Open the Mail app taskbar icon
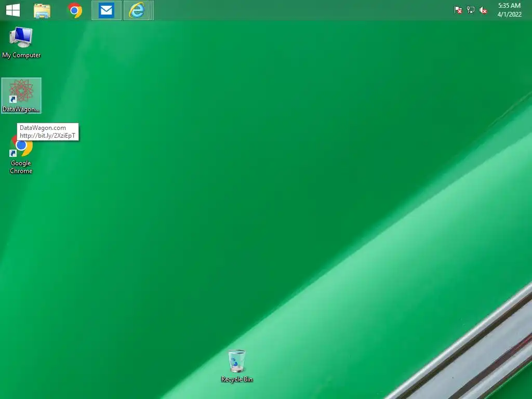The width and height of the screenshot is (532, 399). tap(106, 10)
